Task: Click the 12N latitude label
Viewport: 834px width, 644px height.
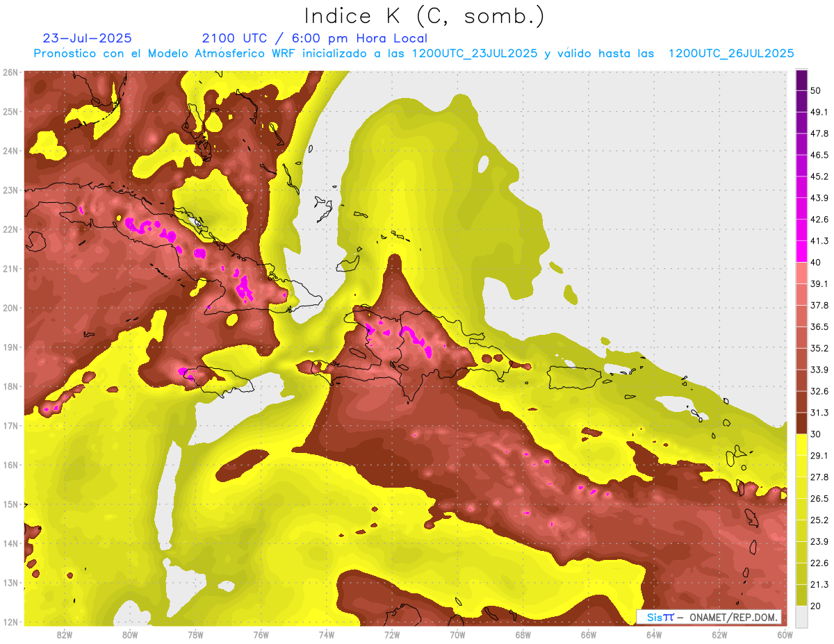Action: pyautogui.click(x=10, y=622)
